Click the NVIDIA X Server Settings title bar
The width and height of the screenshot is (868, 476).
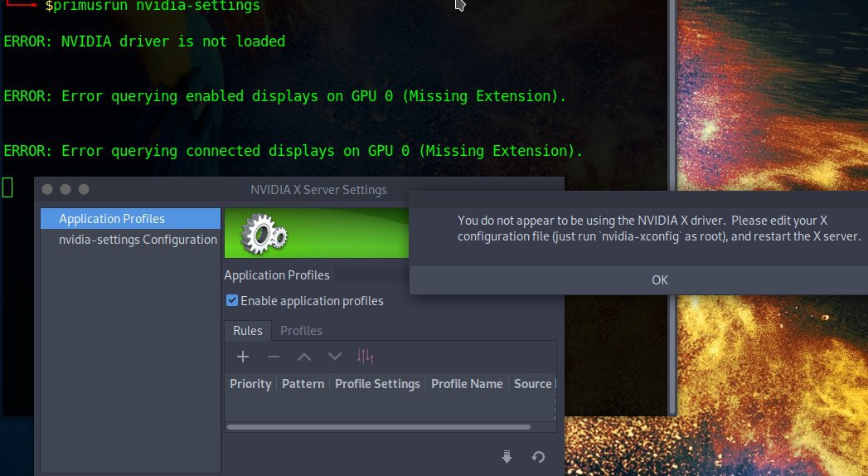click(318, 189)
